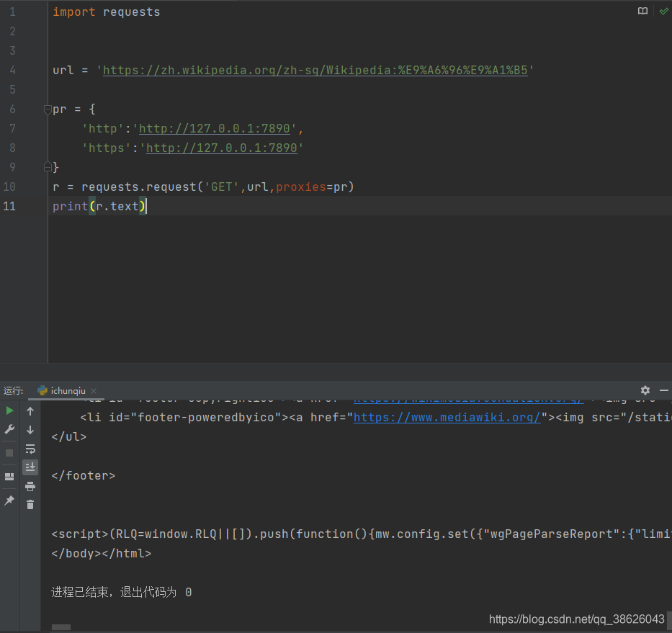
Task: Jump up the stack trace with up arrow
Action: 30,411
